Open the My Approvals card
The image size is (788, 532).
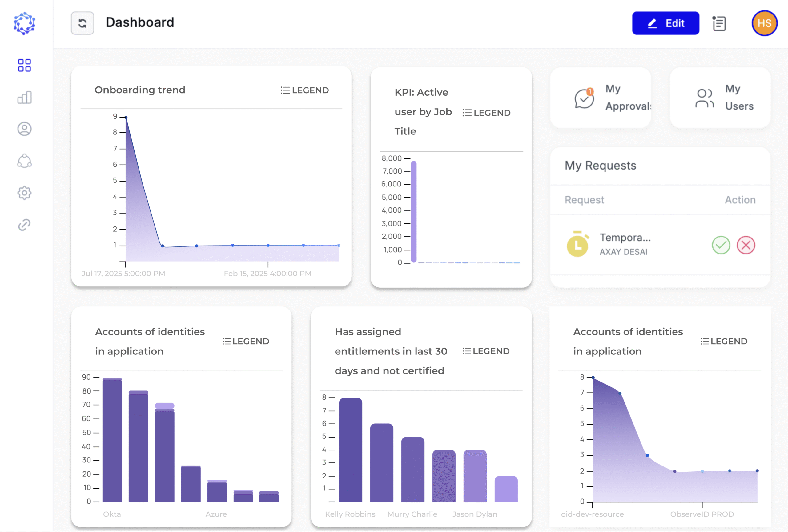click(600, 98)
